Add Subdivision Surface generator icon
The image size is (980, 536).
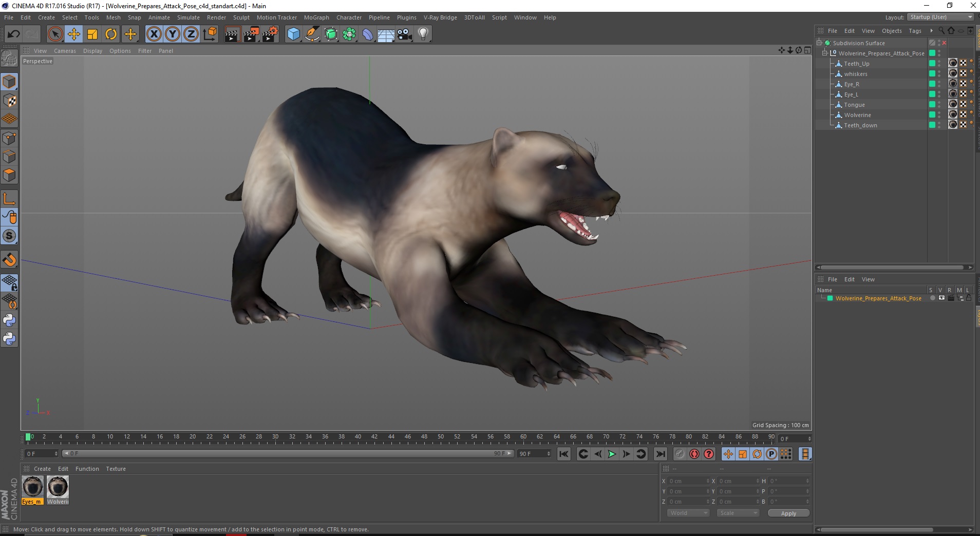[331, 34]
